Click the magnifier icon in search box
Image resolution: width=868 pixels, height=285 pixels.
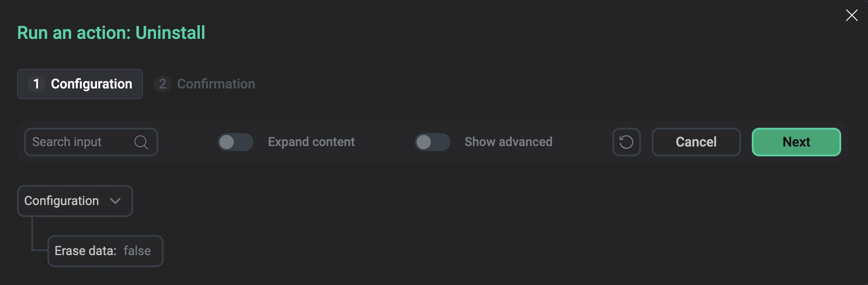(141, 142)
